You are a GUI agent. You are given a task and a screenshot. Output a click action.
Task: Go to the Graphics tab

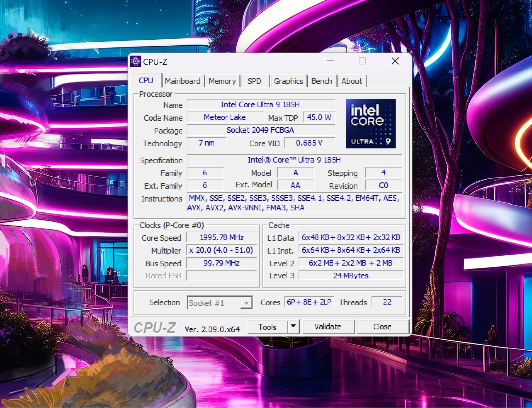pyautogui.click(x=288, y=81)
